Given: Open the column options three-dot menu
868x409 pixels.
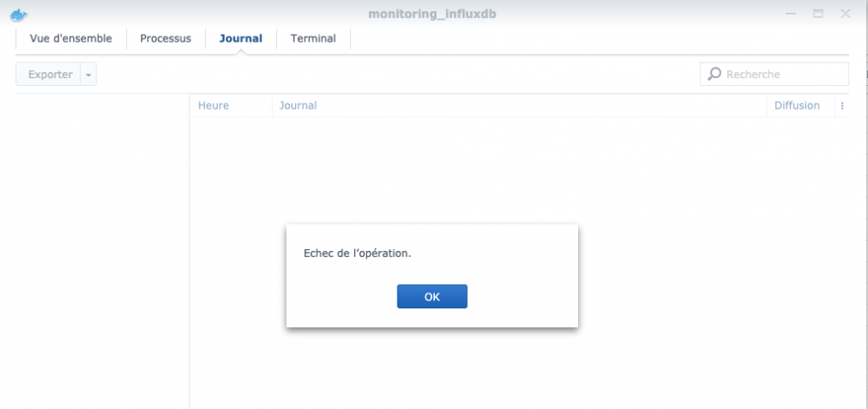Looking at the screenshot, I should point(842,106).
